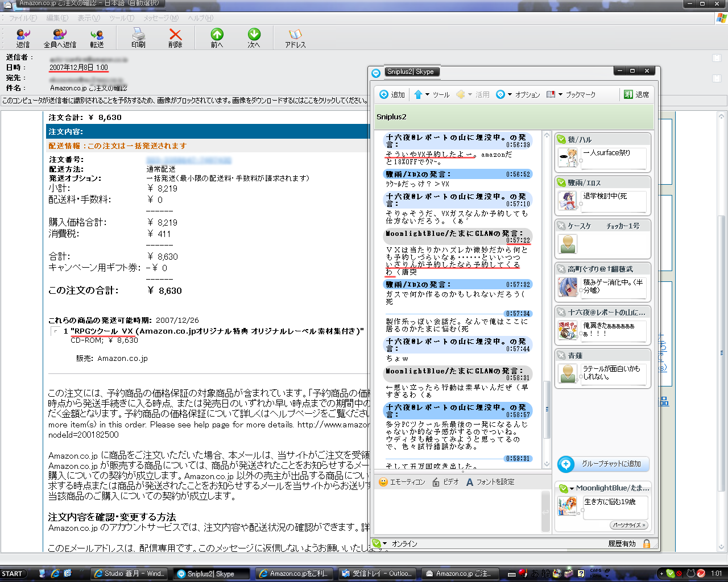This screenshot has width=728, height=582.
Task: Click the Skype green tray icon
Action: pyautogui.click(x=671, y=573)
